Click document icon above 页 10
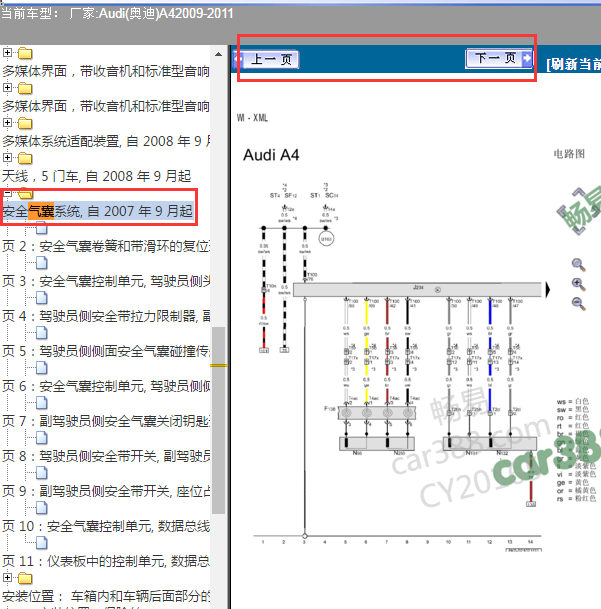This screenshot has width=601, height=609. point(42,508)
